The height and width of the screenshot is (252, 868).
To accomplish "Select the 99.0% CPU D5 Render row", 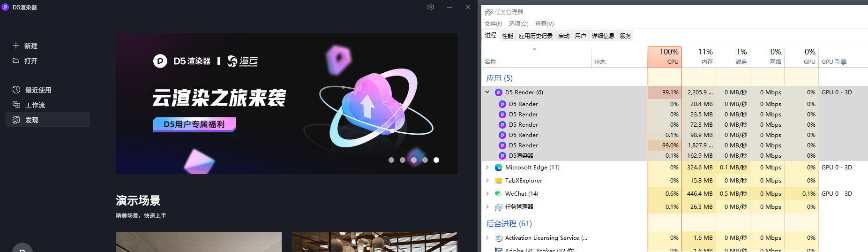I will 675,145.
